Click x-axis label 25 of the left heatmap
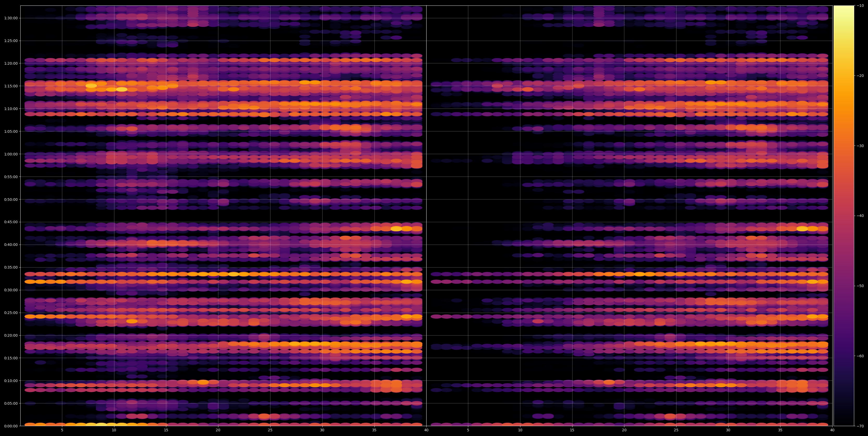Image resolution: width=868 pixels, height=436 pixels. coord(270,430)
